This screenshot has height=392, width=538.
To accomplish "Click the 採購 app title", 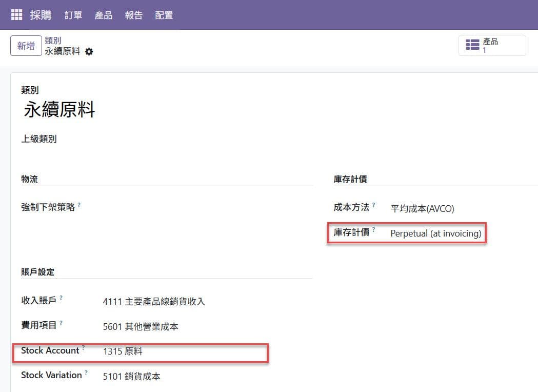I will click(41, 15).
